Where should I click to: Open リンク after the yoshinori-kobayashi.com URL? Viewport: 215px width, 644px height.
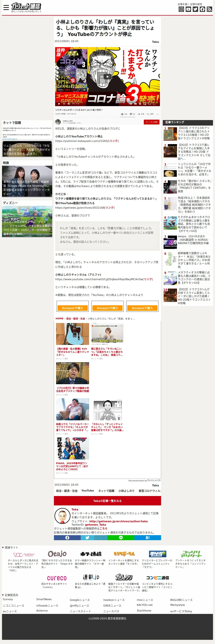113,141
